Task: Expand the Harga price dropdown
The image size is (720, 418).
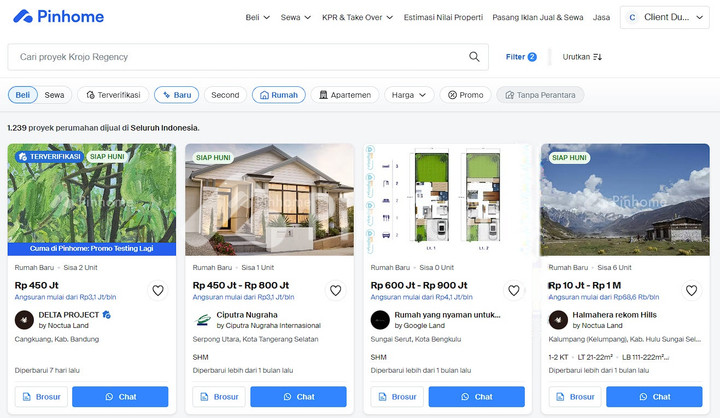Action: [409, 95]
